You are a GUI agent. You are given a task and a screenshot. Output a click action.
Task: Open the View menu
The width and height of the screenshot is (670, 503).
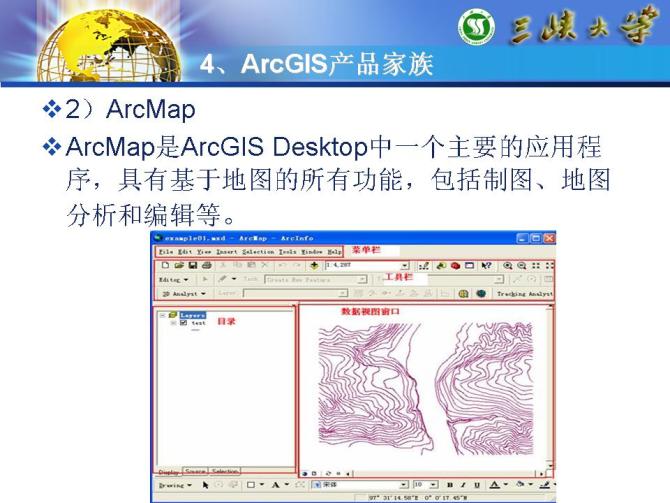[204, 252]
